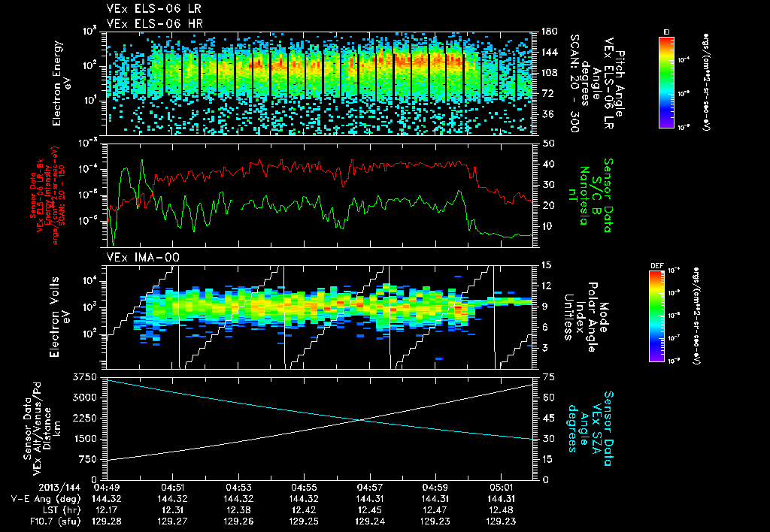Click the F10.7 value 129.25
This screenshot has height=532, width=770.
tap(304, 521)
